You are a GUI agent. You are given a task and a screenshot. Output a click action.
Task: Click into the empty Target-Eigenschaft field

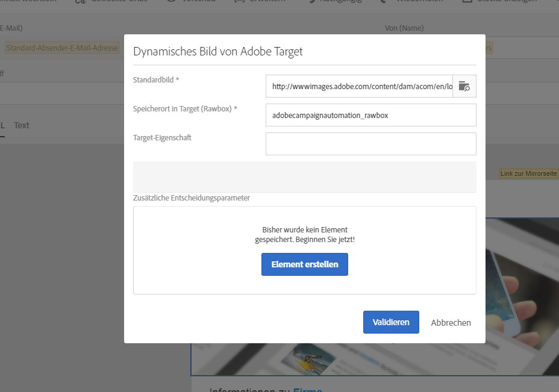tap(371, 144)
